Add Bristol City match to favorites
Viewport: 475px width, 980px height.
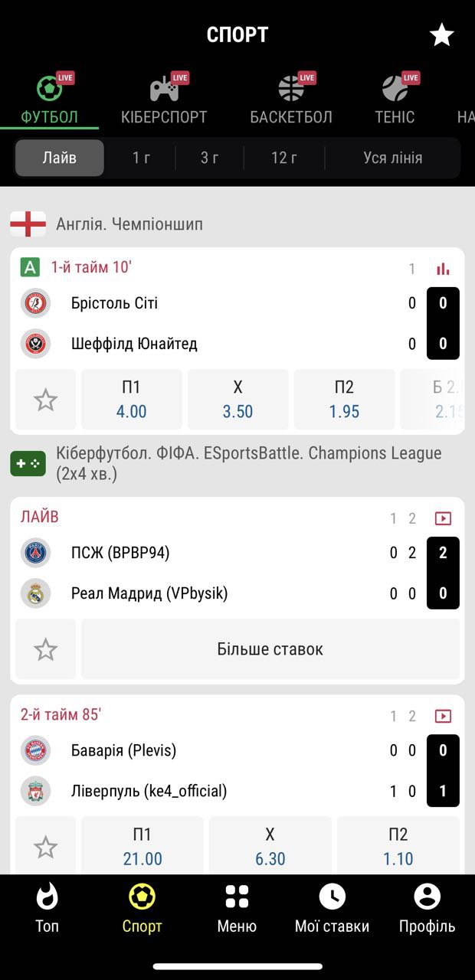[x=46, y=400]
